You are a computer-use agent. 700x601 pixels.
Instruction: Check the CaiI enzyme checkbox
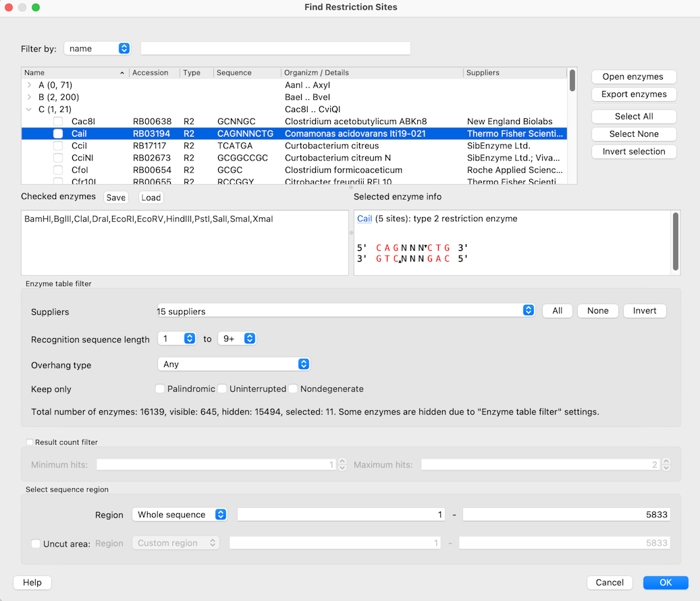point(59,134)
